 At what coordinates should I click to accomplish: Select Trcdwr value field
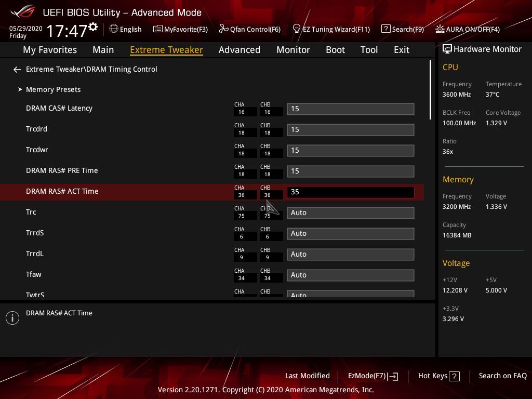coord(351,150)
